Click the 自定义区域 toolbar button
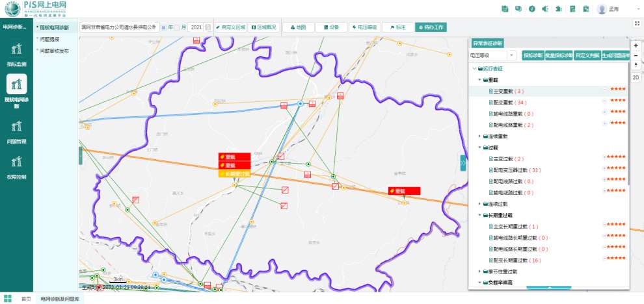Screen dimensions: 644x304 pos(231,28)
